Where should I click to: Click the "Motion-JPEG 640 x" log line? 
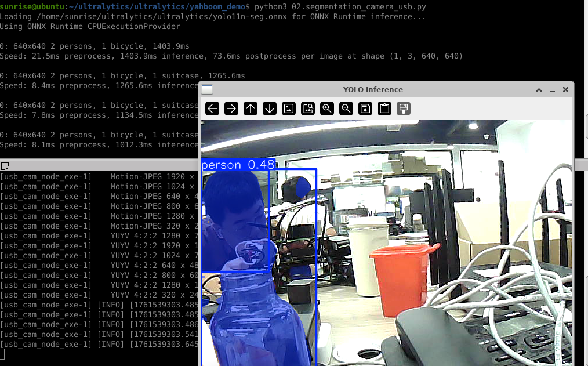[x=99, y=196]
